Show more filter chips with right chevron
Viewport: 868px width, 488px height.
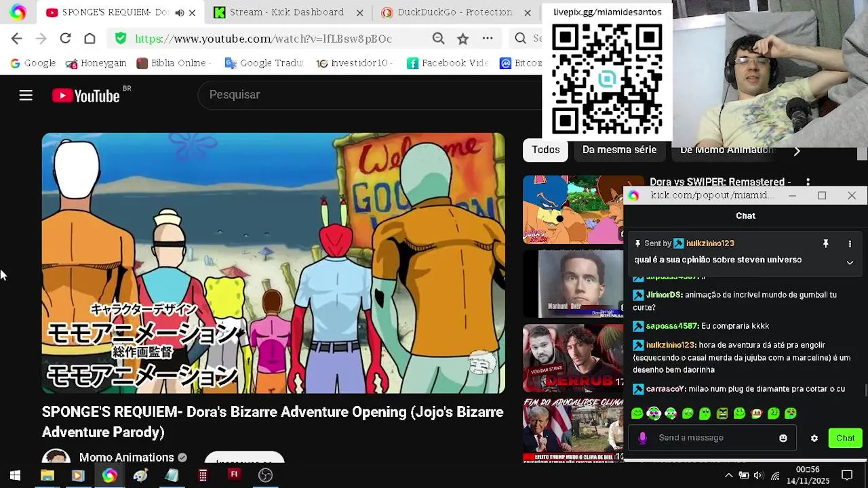(797, 151)
